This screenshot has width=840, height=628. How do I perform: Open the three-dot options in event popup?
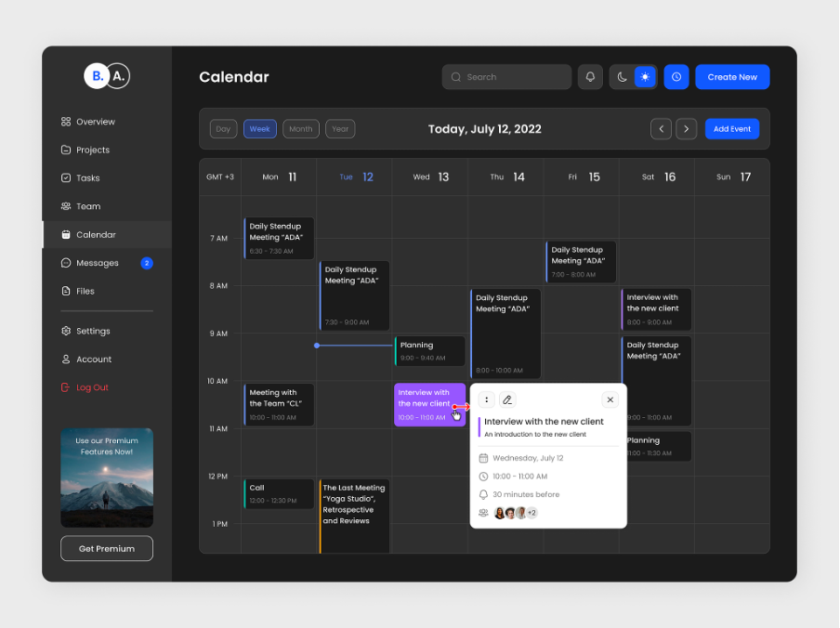[x=486, y=399]
